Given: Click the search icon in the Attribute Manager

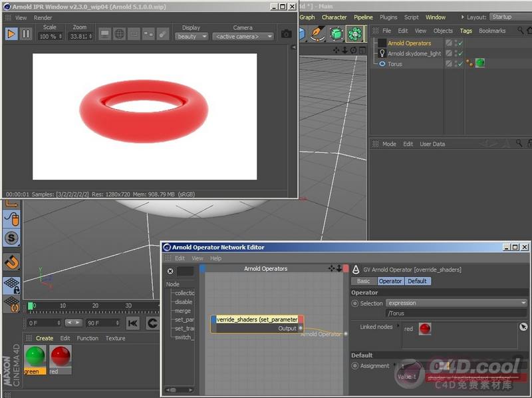Looking at the screenshot, I should coord(519,143).
